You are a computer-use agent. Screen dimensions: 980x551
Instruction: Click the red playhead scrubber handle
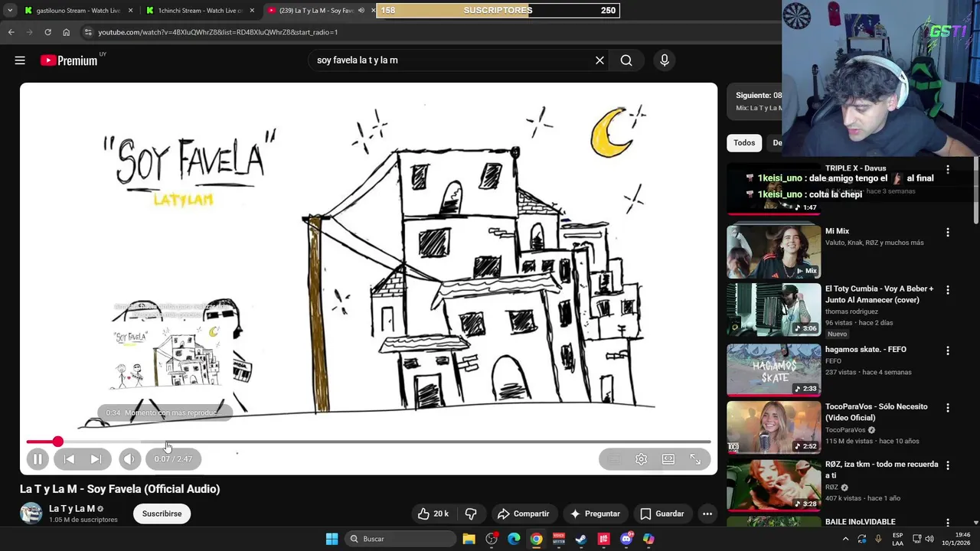(x=57, y=442)
